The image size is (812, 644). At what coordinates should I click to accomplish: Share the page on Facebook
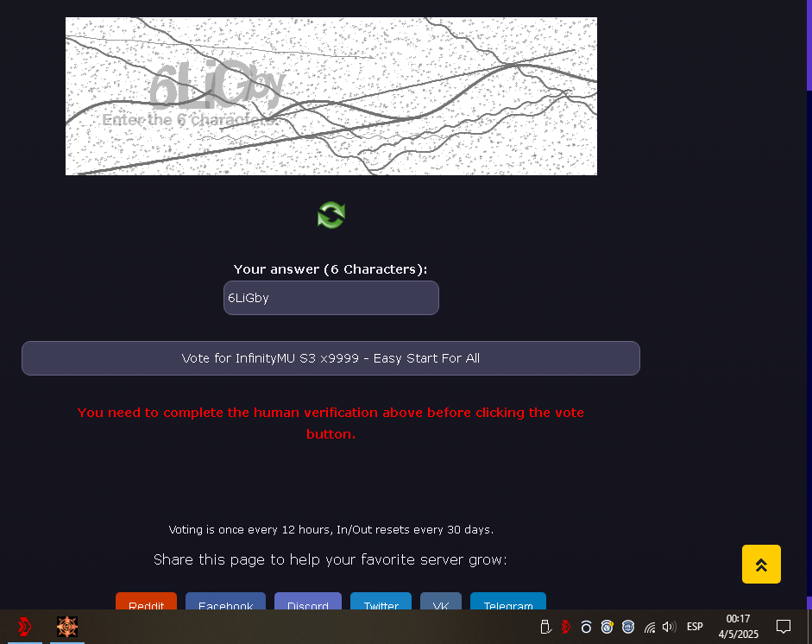[x=226, y=601]
